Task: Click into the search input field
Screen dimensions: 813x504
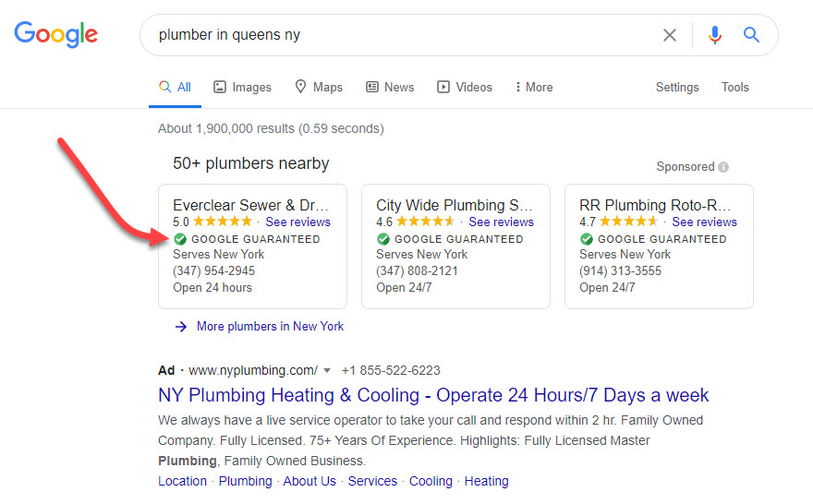Action: point(397,35)
